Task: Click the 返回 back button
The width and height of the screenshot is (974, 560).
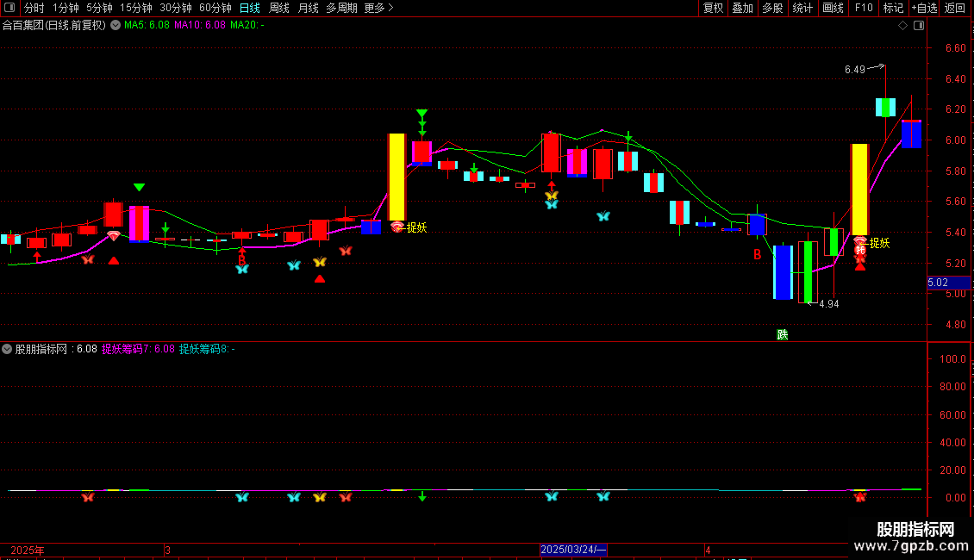Action: tap(955, 8)
